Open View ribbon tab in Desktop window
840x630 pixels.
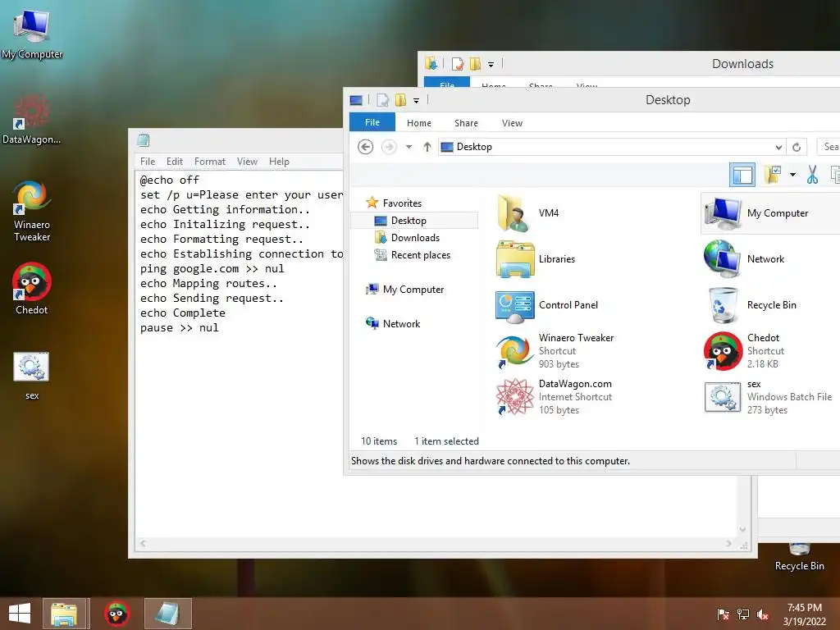512,123
